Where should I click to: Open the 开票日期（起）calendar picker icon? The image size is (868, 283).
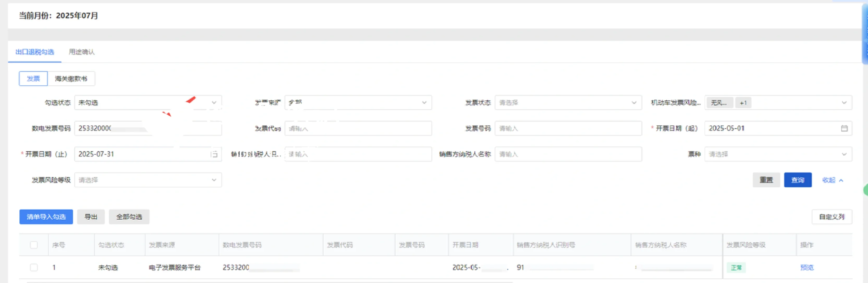click(x=844, y=128)
